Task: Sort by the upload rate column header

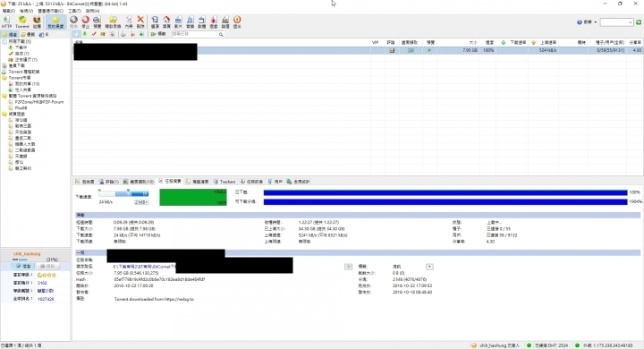Action: pyautogui.click(x=544, y=42)
